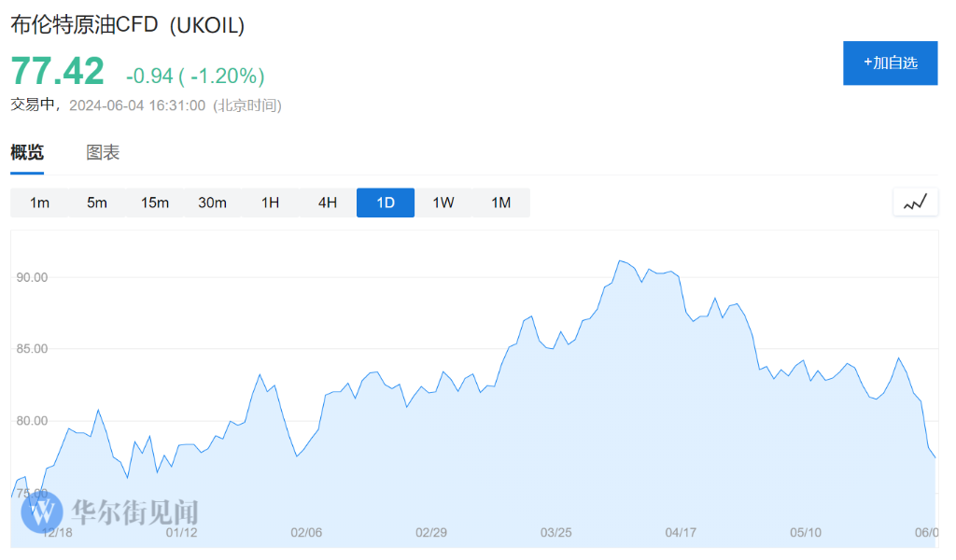Switch to the 概览 tab
The height and width of the screenshot is (560, 956).
point(27,153)
